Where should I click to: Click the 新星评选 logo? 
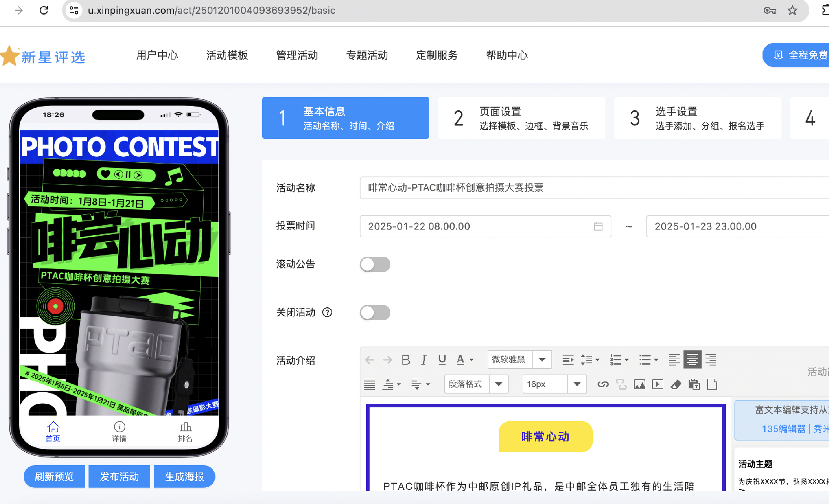coord(43,56)
